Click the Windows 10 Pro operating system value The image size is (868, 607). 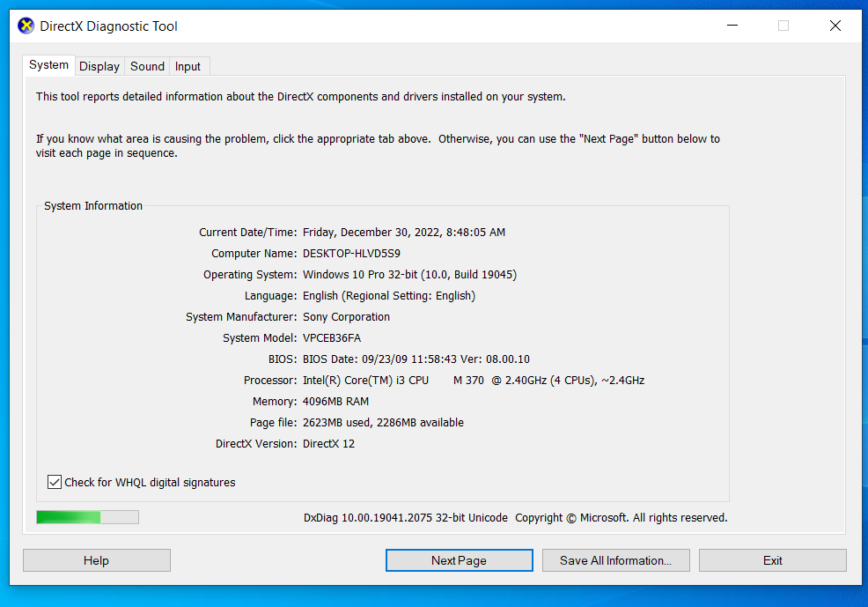(409, 275)
